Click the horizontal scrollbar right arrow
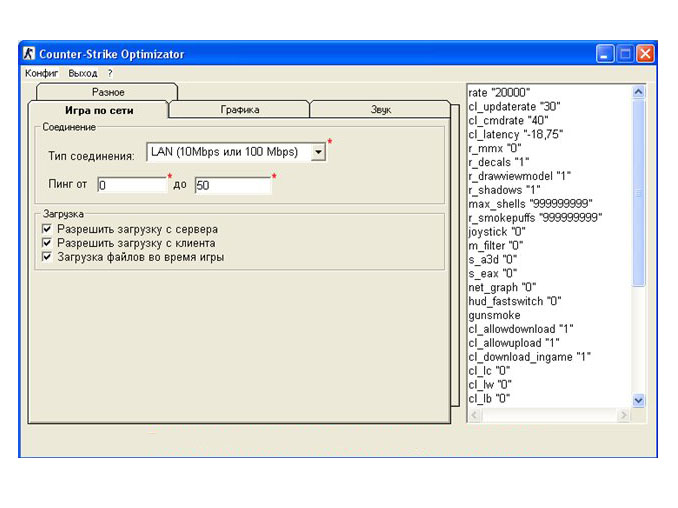Viewport: 678px width, 508px height. pyautogui.click(x=623, y=415)
